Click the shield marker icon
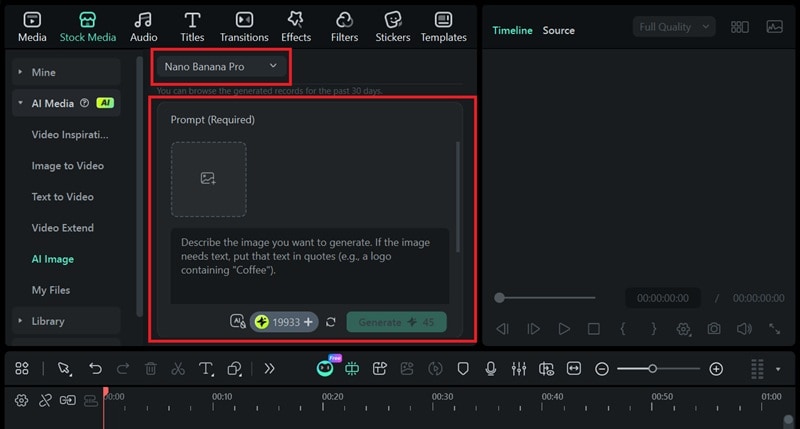 [x=463, y=368]
